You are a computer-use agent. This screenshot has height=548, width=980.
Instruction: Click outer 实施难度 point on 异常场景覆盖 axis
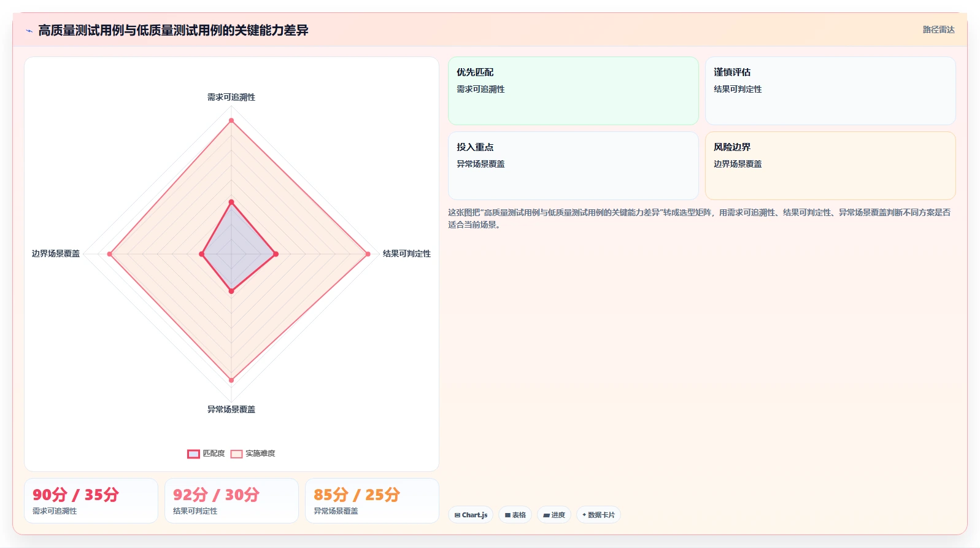[x=231, y=380]
